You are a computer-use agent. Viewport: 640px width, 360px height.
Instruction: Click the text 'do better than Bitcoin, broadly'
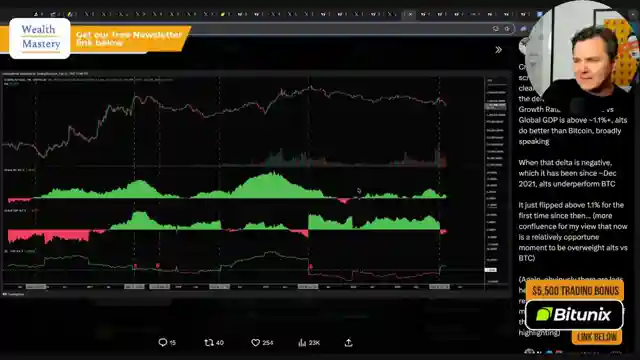point(570,131)
